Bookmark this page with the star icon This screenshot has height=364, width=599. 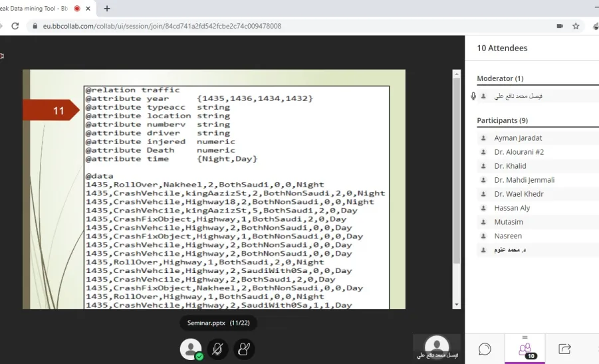(576, 26)
